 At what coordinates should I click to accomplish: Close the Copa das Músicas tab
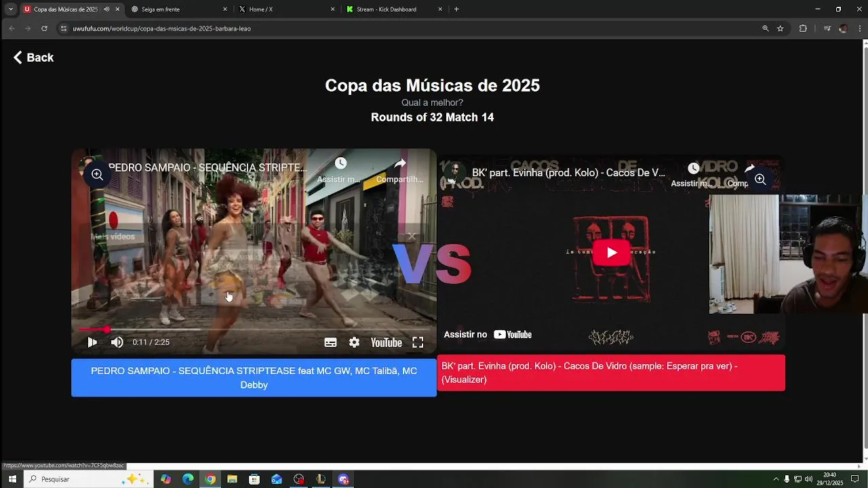[117, 9]
